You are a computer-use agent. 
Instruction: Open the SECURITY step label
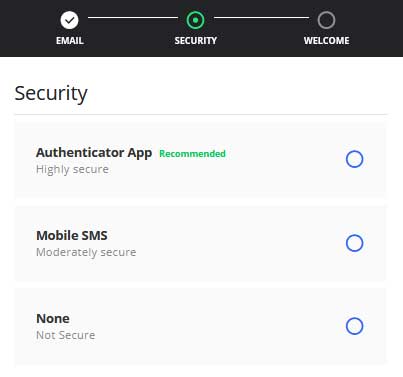coord(196,41)
